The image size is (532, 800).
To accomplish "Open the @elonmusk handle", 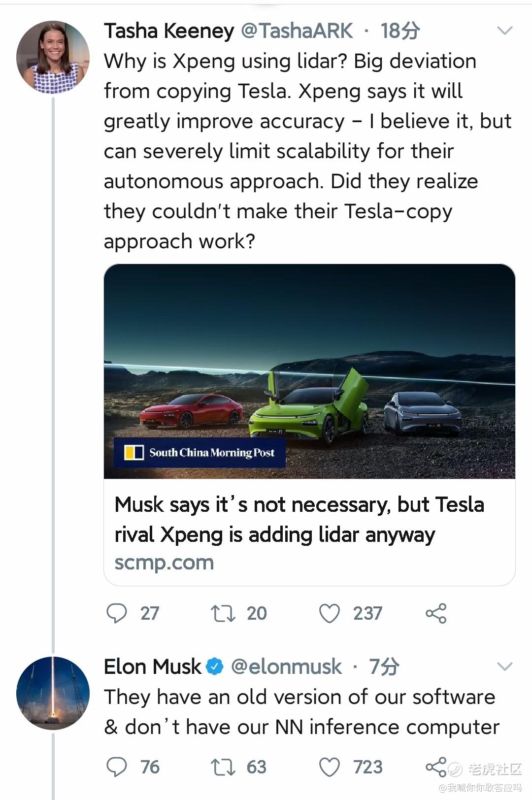I will tap(286, 667).
